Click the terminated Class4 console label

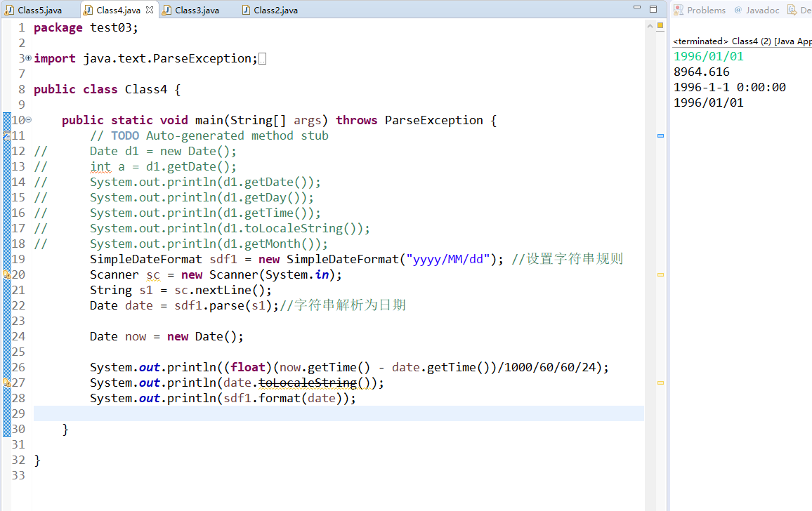point(742,41)
